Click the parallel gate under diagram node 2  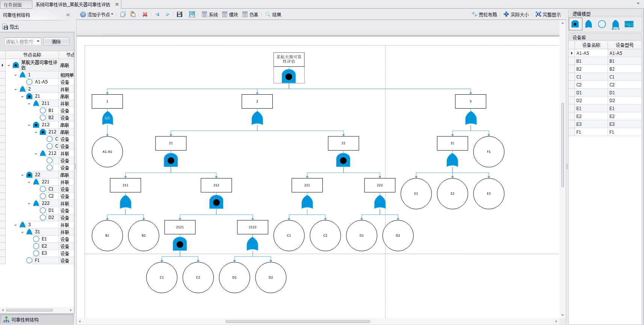(x=257, y=118)
